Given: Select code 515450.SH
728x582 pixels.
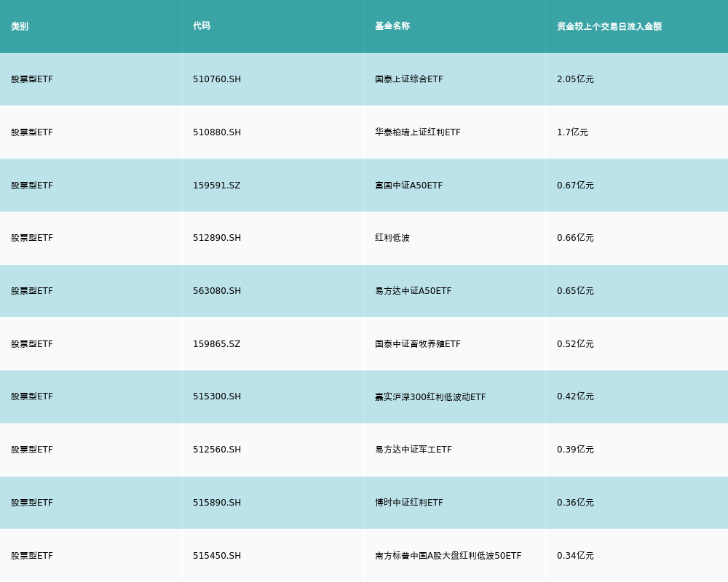Looking at the screenshot, I should tap(217, 556).
